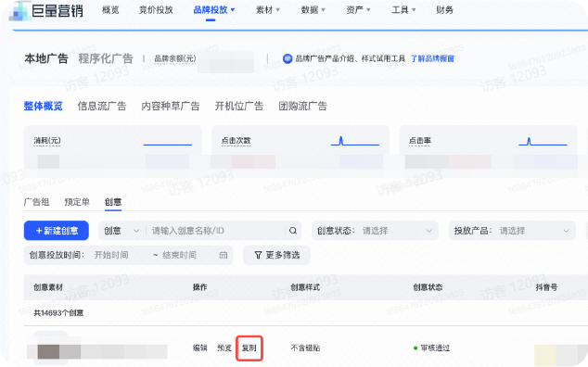The image size is (588, 367).
Task: Click the 抖音号 column header
Action: 546,287
